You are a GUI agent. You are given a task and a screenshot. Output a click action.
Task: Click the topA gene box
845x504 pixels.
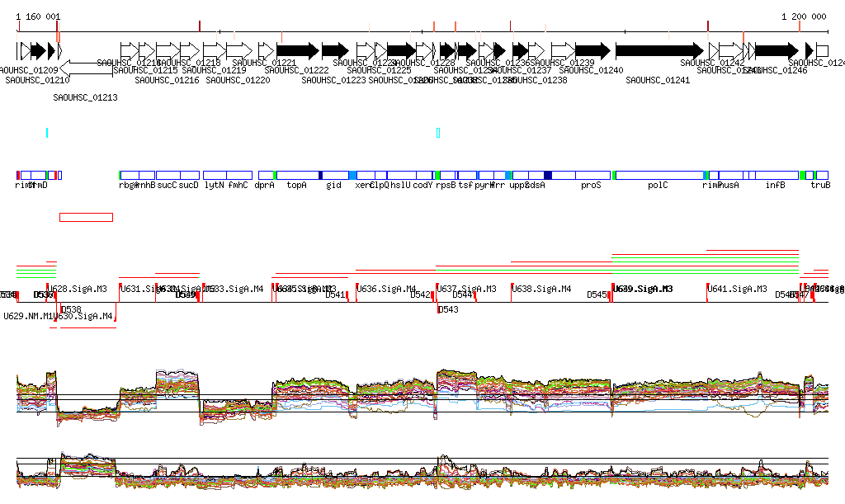[x=297, y=175]
